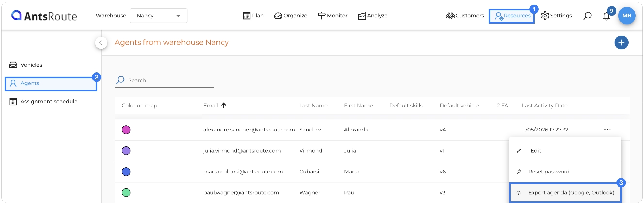This screenshot has height=205, width=644.
Task: Open the MH user avatar
Action: coord(627,16)
